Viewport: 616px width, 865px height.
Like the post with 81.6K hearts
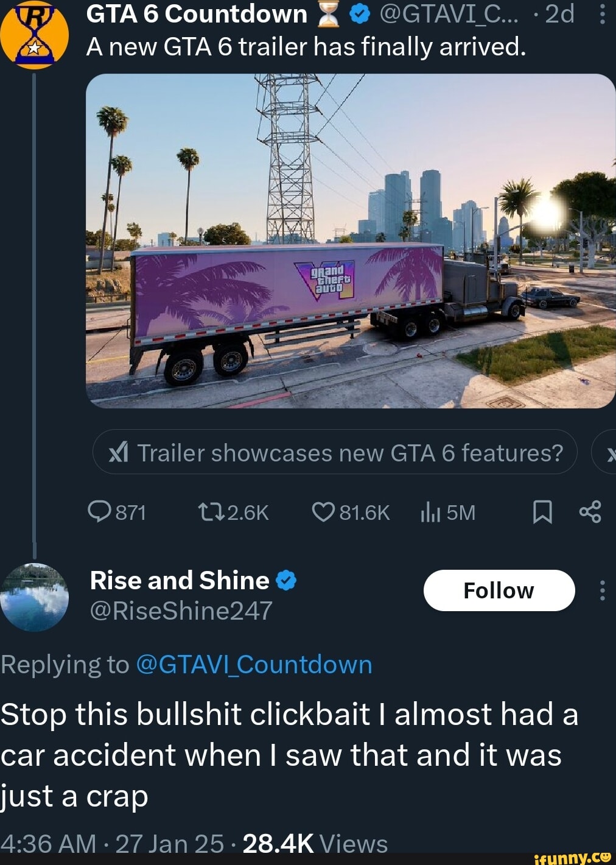[x=351, y=513]
